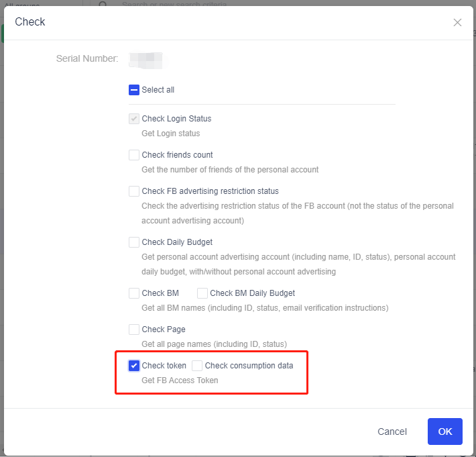
Task: Click the greyed Check Login Status checkbox
Action: click(134, 119)
